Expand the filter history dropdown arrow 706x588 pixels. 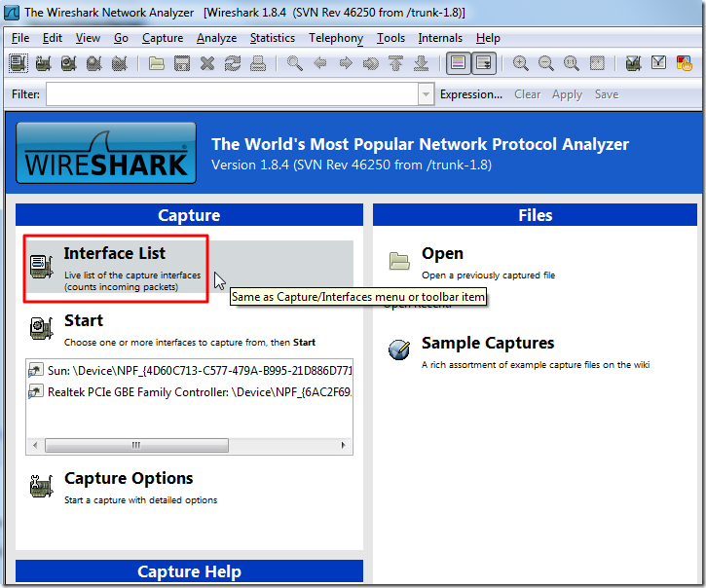pos(426,94)
